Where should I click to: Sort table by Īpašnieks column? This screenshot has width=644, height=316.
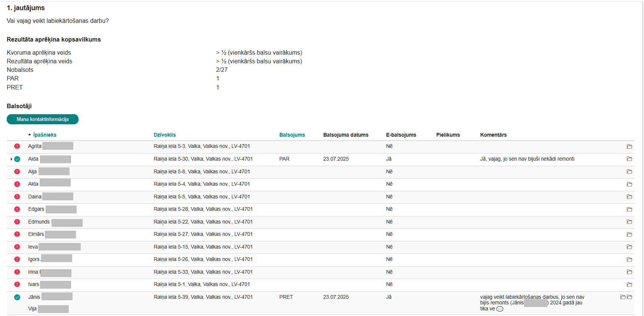click(x=45, y=135)
